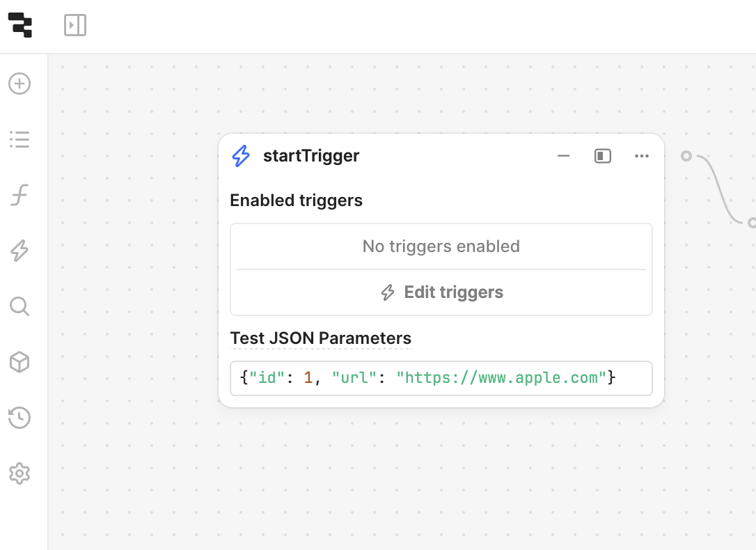This screenshot has width=756, height=550.
Task: Click the Test JSON Parameters label
Action: click(321, 338)
